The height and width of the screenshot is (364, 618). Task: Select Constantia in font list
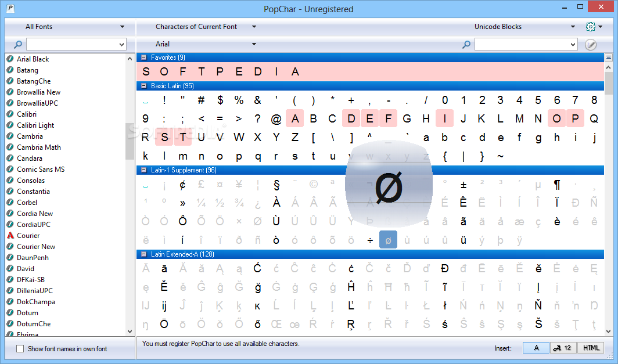[33, 192]
